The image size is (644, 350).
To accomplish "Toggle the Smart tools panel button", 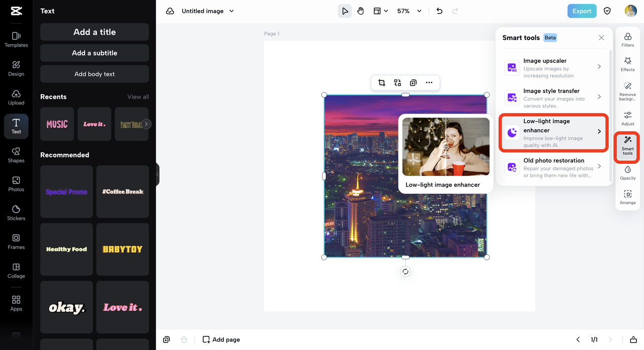I will click(627, 146).
